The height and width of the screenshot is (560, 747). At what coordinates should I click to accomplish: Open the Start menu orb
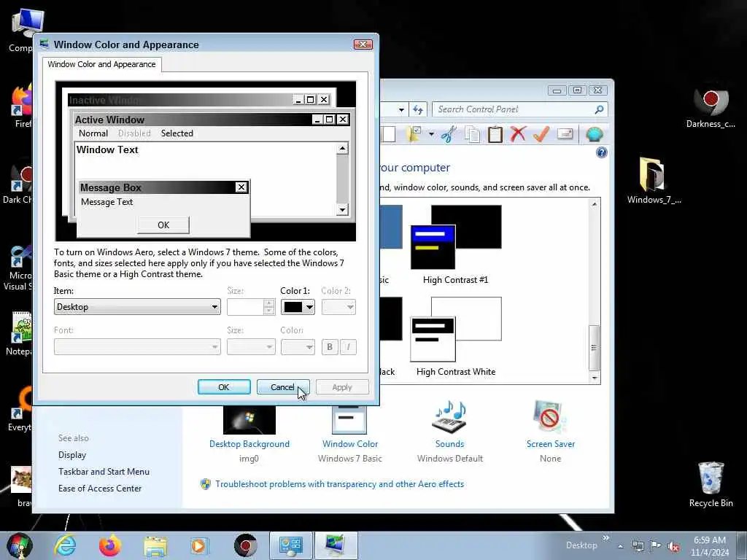coord(20,545)
